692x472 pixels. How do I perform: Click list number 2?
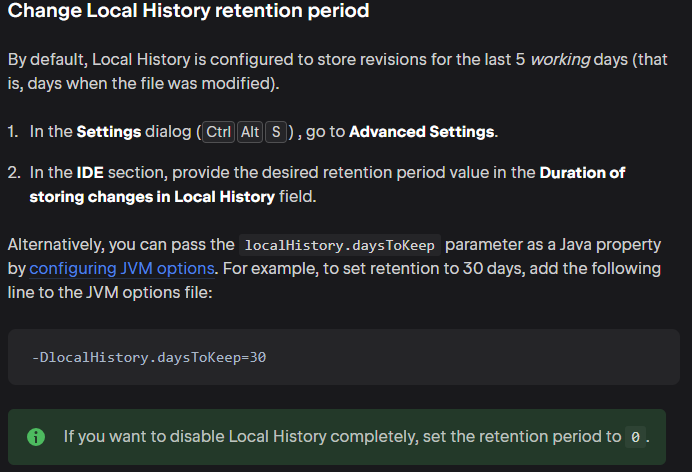(x=14, y=173)
